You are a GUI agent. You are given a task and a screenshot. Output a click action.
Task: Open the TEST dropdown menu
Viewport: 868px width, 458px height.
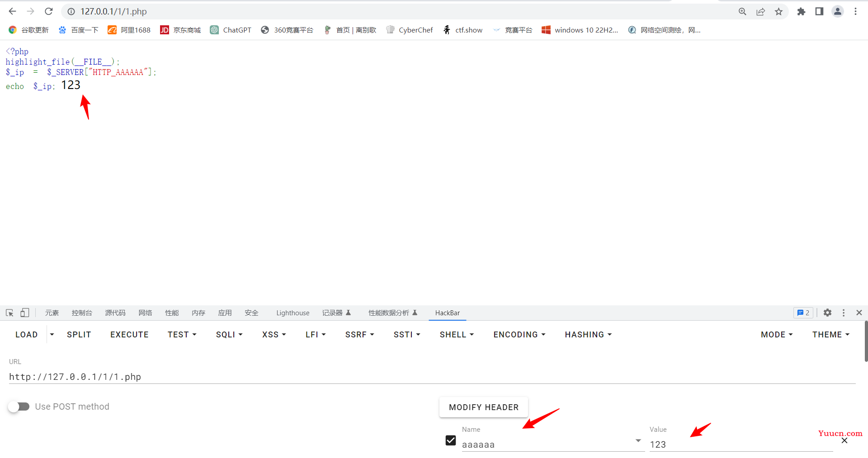(x=182, y=335)
